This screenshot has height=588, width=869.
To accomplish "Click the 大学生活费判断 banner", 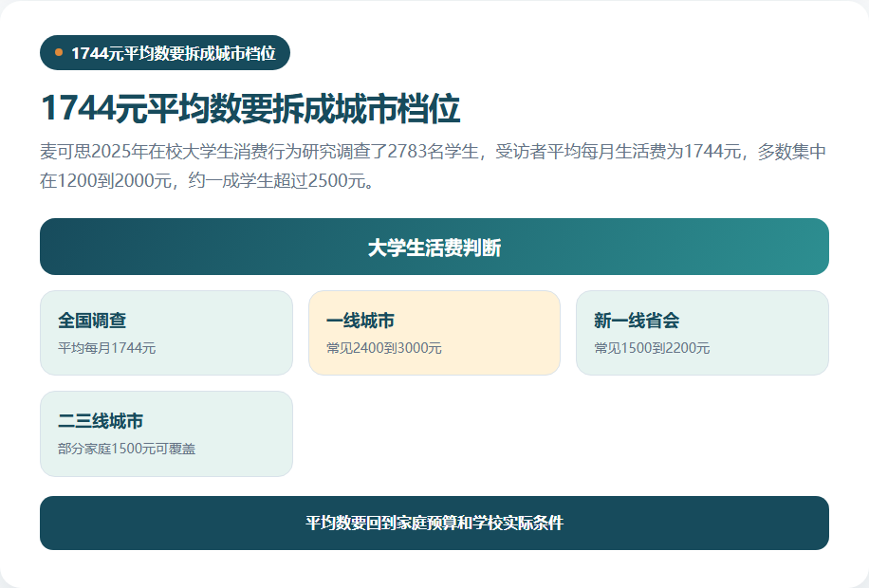I will 434,247.
